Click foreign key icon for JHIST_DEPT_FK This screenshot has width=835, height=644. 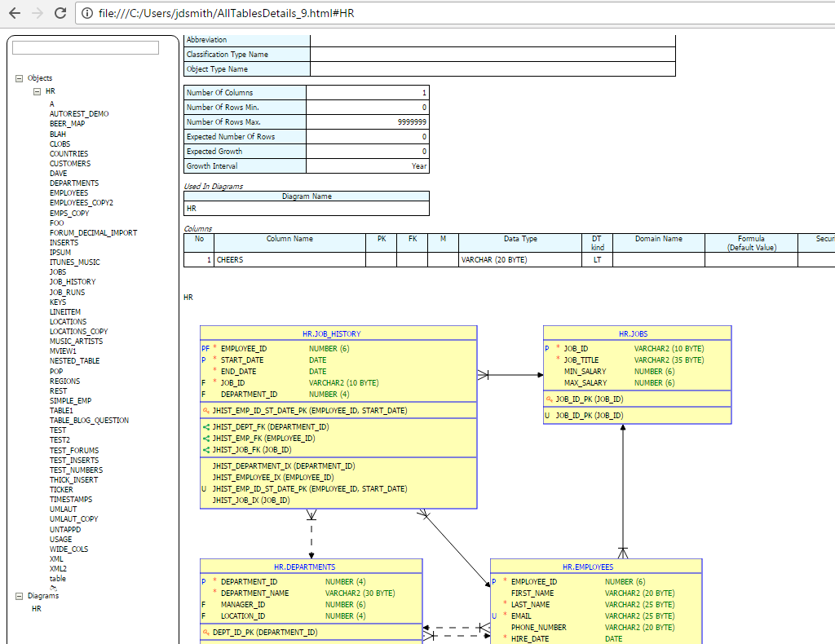(206, 427)
